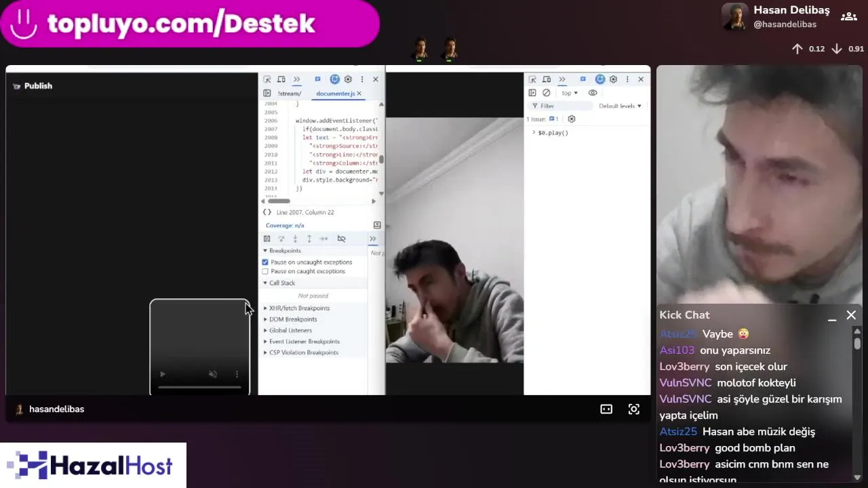Open the 1 Issue link

(542, 119)
